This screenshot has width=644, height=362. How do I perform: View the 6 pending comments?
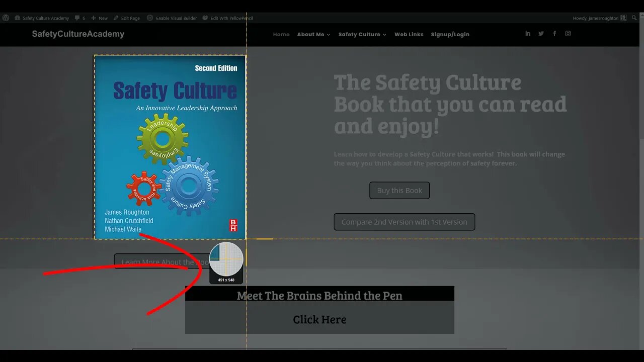coord(80,18)
